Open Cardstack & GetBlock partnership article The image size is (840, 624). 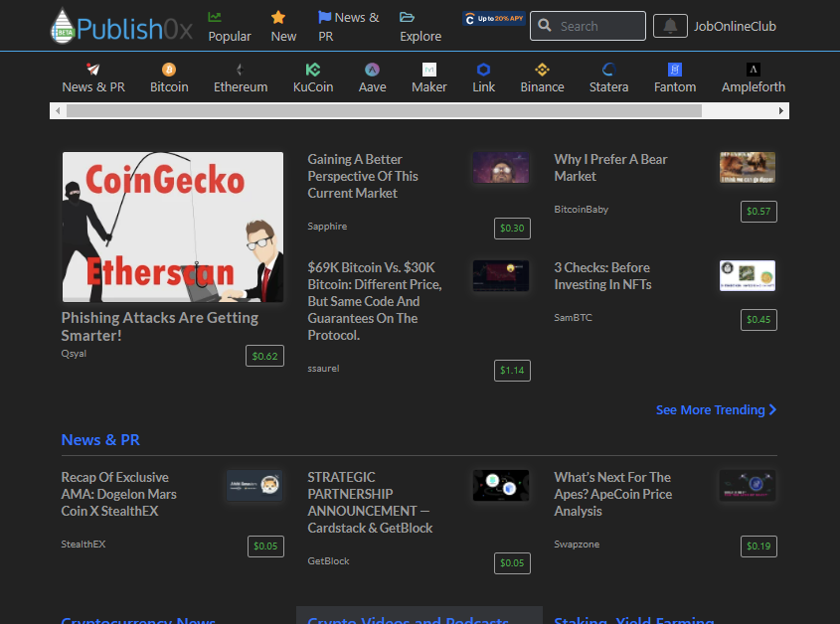click(370, 503)
